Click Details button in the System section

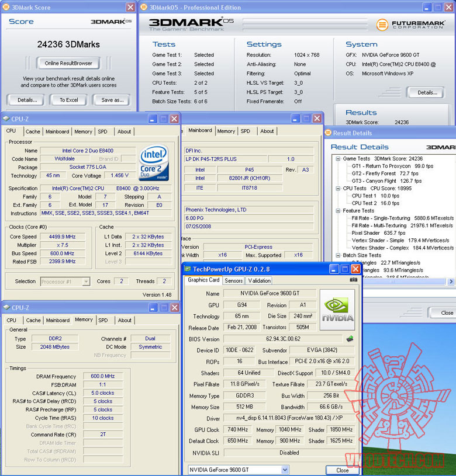(x=427, y=93)
